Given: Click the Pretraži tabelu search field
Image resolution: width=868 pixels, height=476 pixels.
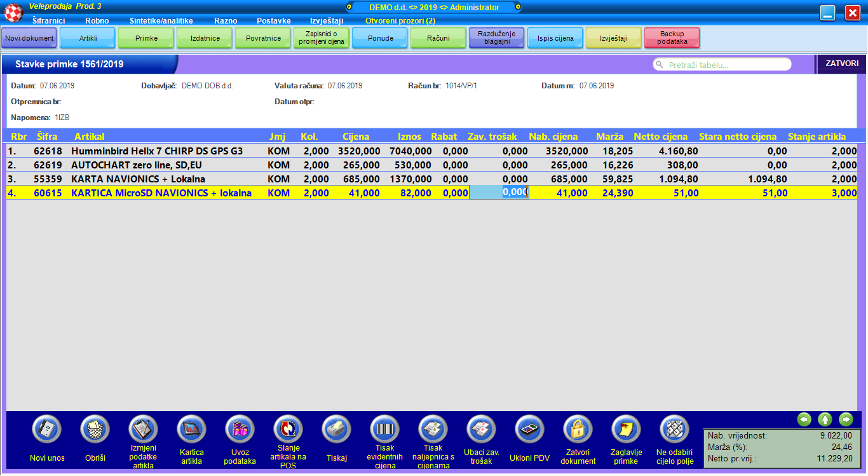Looking at the screenshot, I should pyautogui.click(x=724, y=65).
